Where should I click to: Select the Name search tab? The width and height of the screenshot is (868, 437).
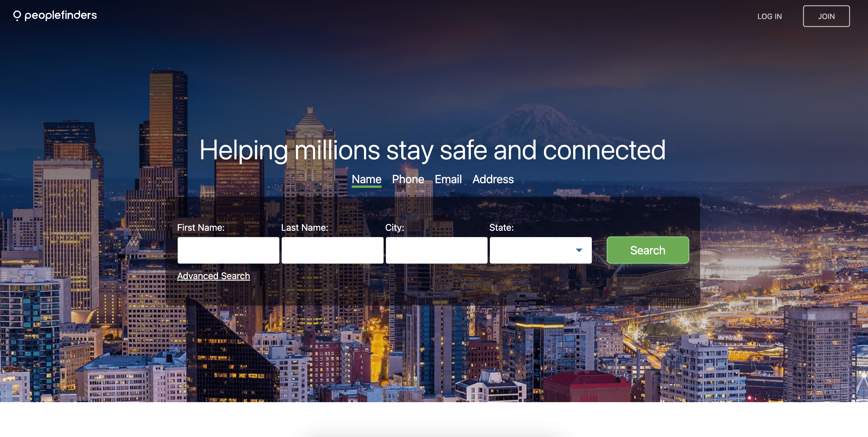366,179
